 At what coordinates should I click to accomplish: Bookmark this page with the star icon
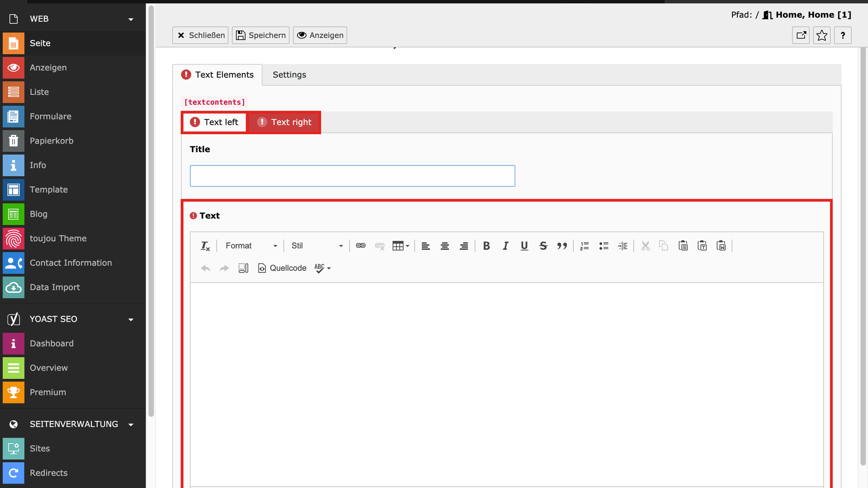[x=822, y=35]
